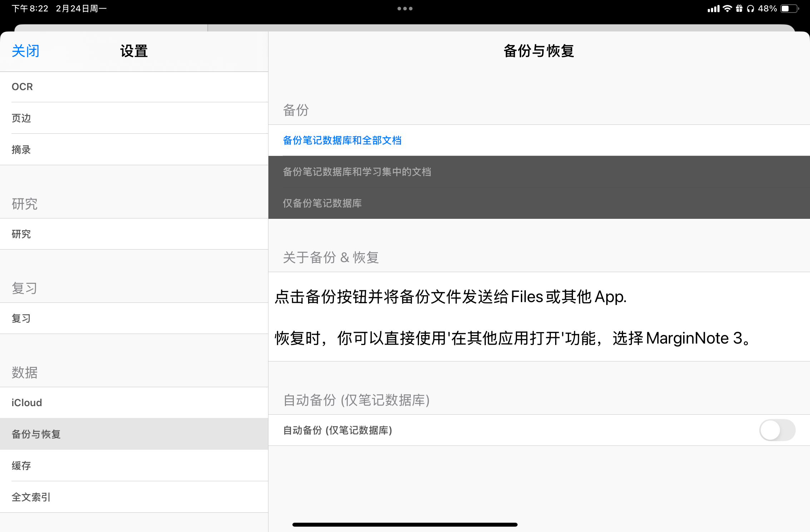The width and height of the screenshot is (810, 532).
Task: Tap 仅备份笔记数据库 option
Action: pyautogui.click(x=539, y=203)
